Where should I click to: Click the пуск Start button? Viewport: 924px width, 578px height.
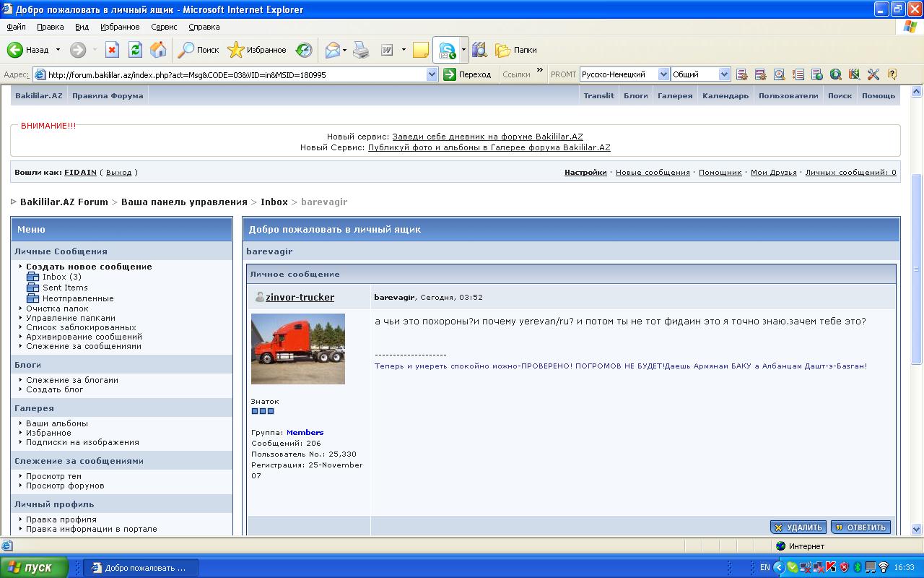click(35, 567)
